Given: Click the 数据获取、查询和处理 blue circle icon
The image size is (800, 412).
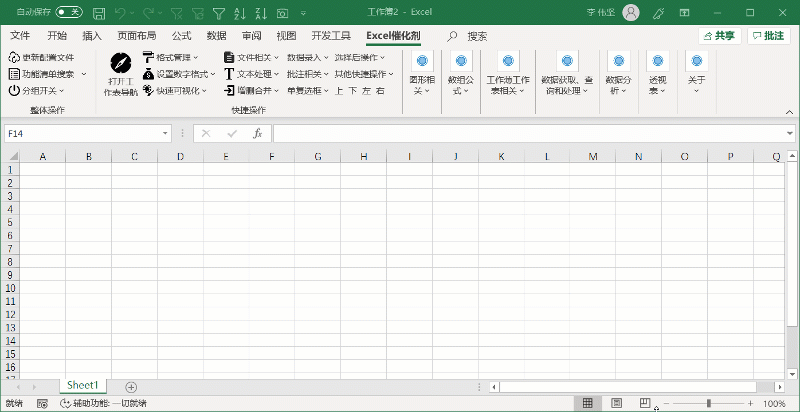Looking at the screenshot, I should pyautogui.click(x=567, y=61).
